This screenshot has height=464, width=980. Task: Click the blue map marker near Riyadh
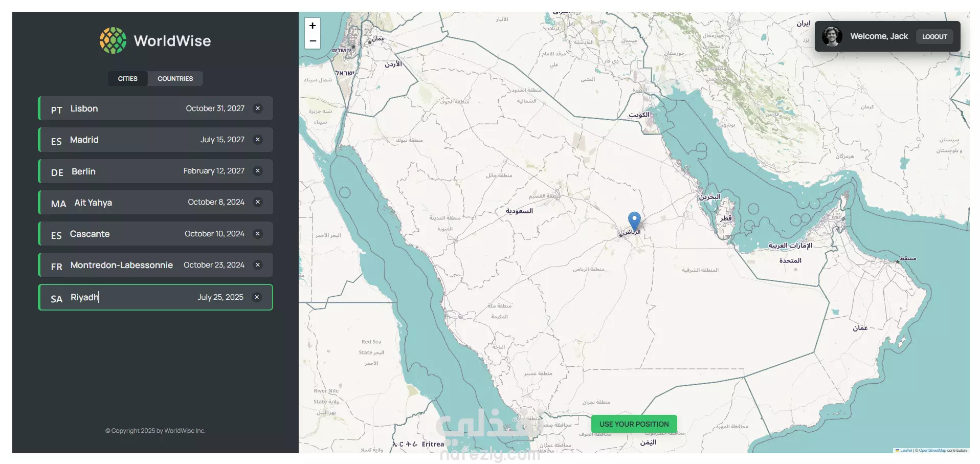click(x=634, y=221)
